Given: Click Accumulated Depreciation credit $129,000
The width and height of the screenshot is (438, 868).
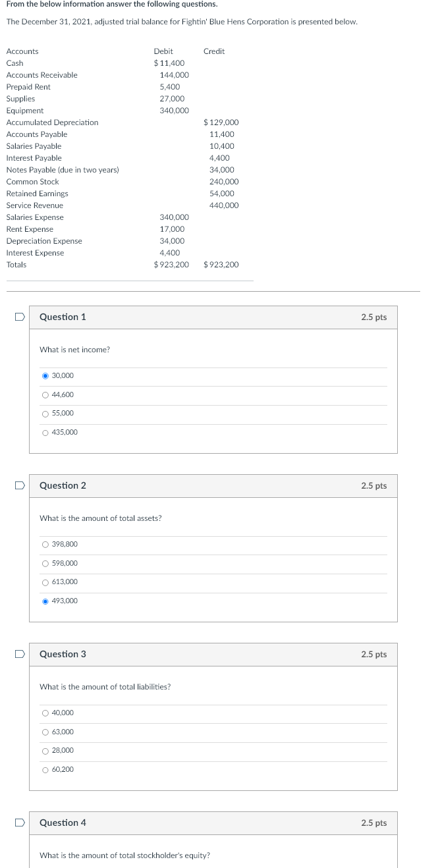Looking at the screenshot, I should (221, 122).
